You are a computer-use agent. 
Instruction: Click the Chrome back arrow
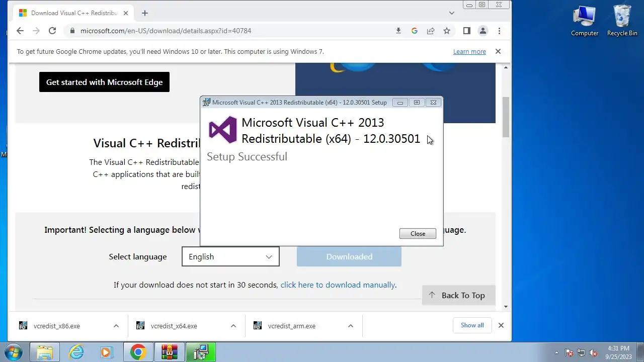pos(20,31)
